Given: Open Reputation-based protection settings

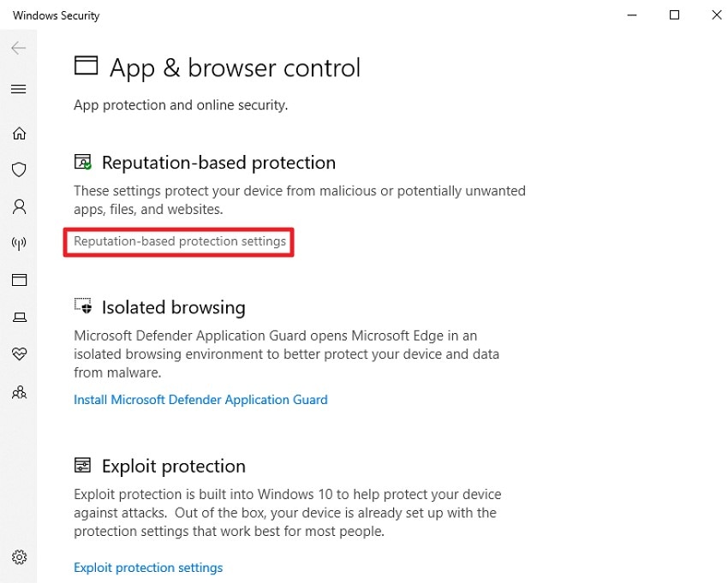Looking at the screenshot, I should [178, 241].
